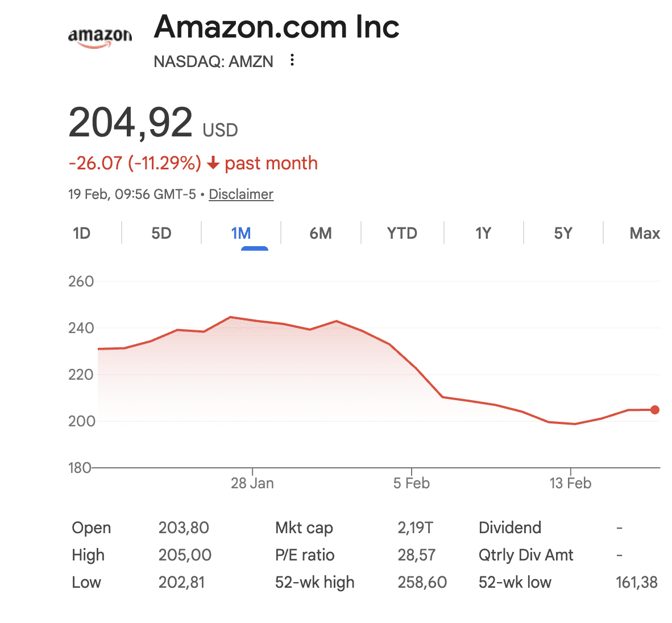Switch to the 5Y range tab
672x623 pixels.
(563, 234)
